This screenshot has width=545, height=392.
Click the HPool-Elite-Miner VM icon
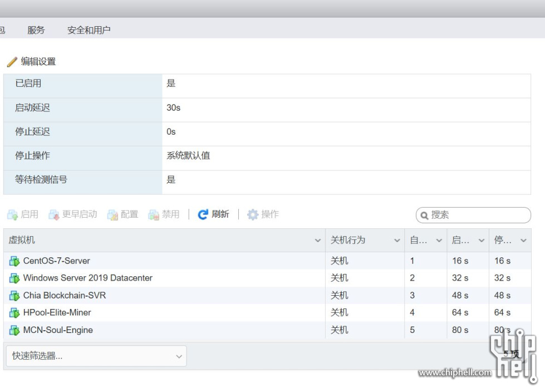(x=14, y=313)
